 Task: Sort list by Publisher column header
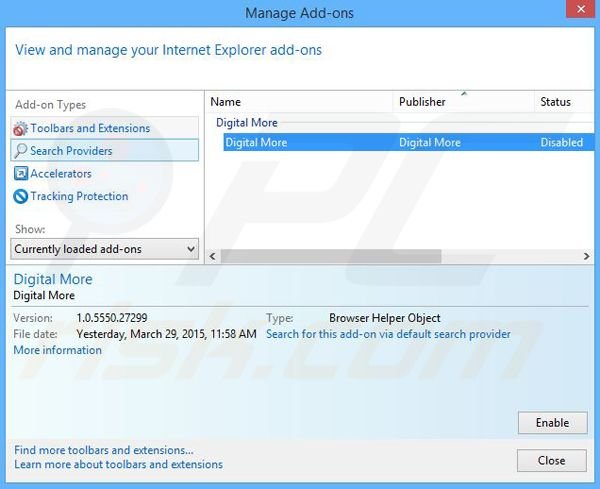[463, 102]
